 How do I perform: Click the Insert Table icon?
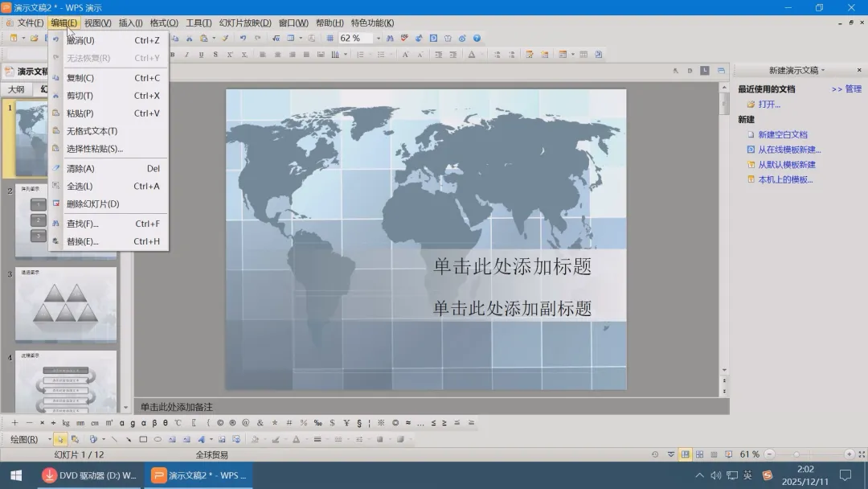pos(291,39)
